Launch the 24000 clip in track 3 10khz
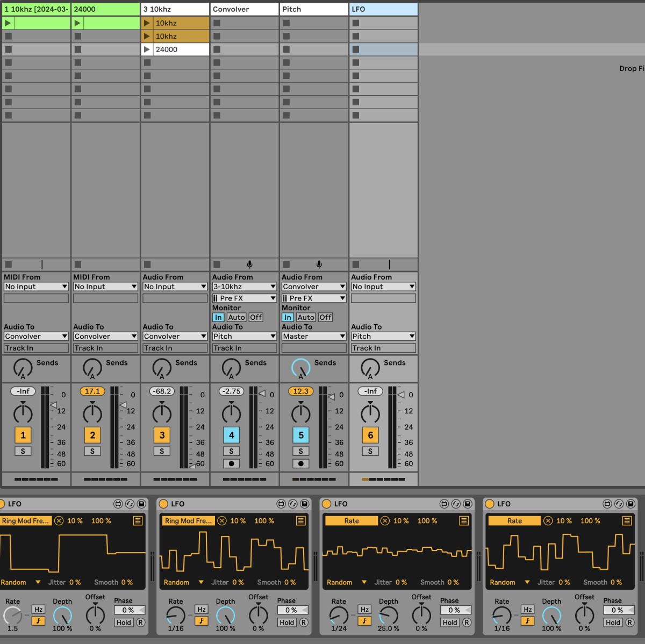645x644 pixels. tap(147, 49)
